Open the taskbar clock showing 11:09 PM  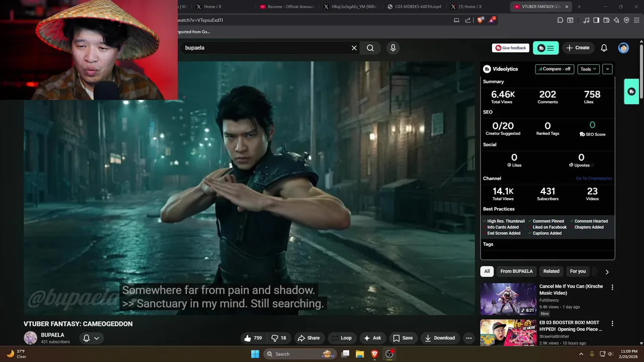click(x=629, y=354)
